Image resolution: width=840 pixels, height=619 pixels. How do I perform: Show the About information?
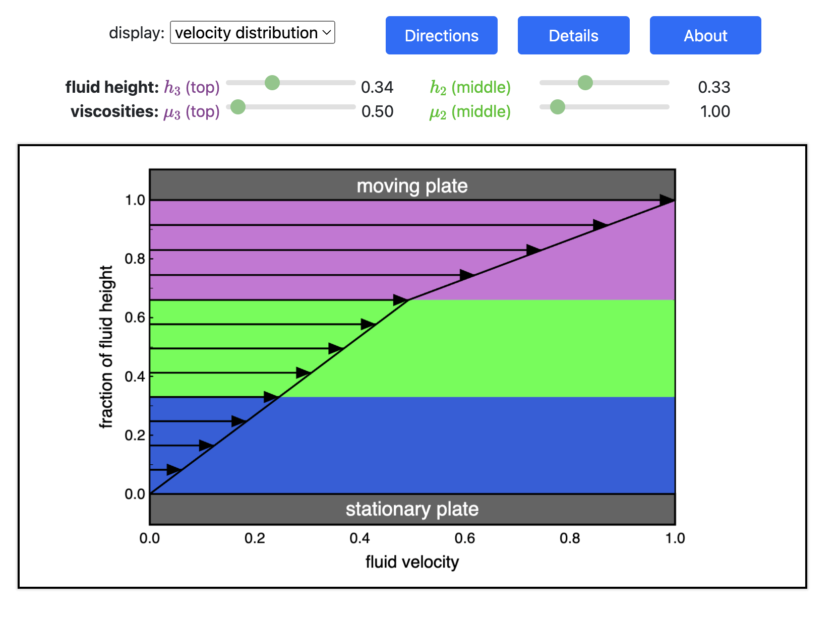point(705,35)
